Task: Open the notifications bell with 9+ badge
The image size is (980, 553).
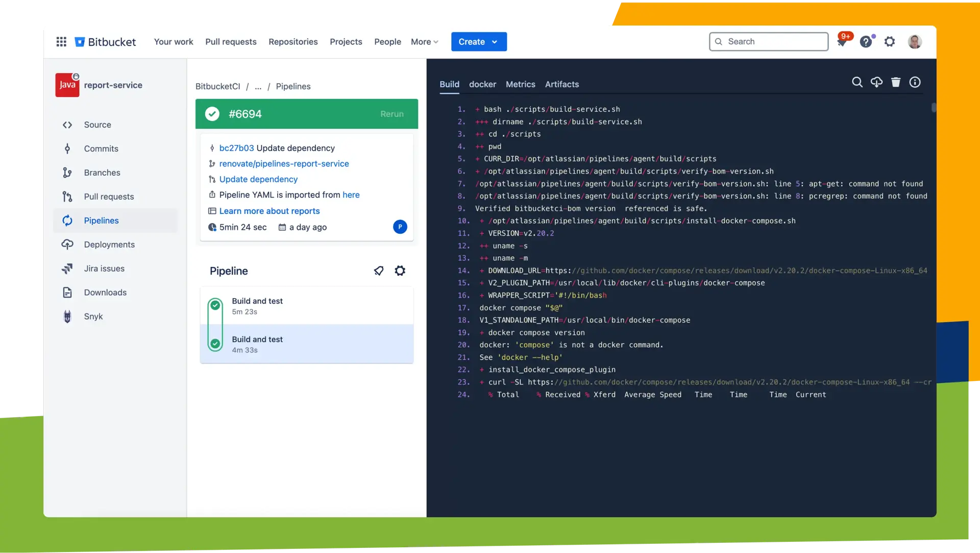Action: [842, 42]
